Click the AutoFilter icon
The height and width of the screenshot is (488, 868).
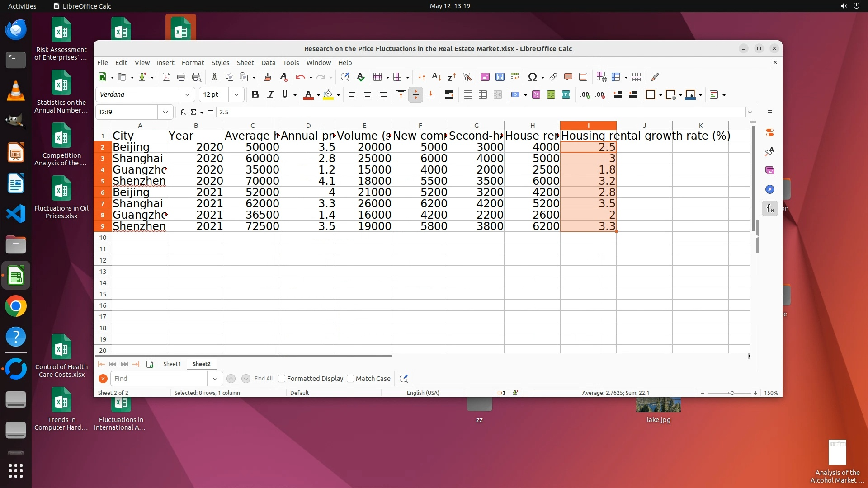[467, 77]
